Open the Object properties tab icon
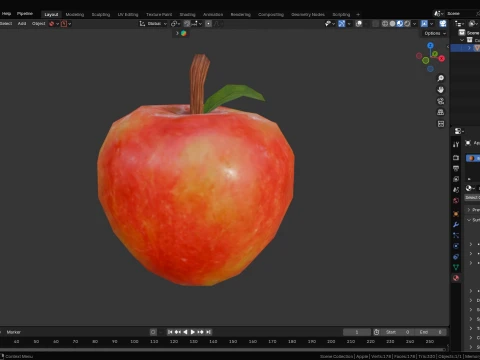The width and height of the screenshot is (480, 360). 456,214
